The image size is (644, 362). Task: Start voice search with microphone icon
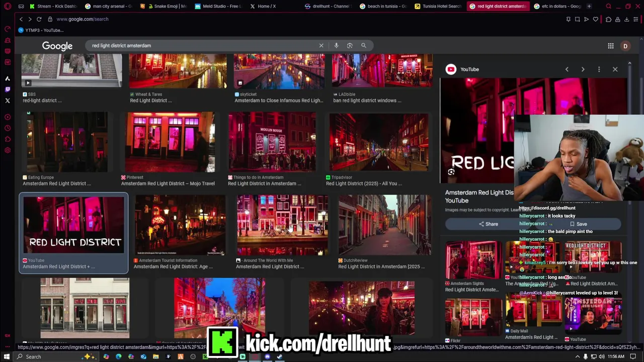[336, 46]
